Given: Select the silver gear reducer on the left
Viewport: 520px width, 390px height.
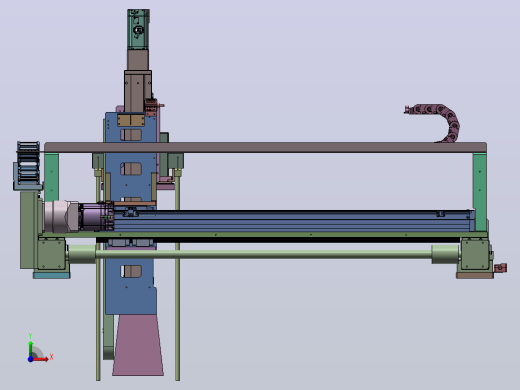Looking at the screenshot, I should (x=61, y=217).
